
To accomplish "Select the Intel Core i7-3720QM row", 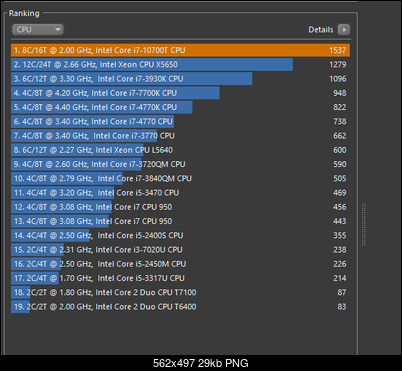I will click(180, 164).
